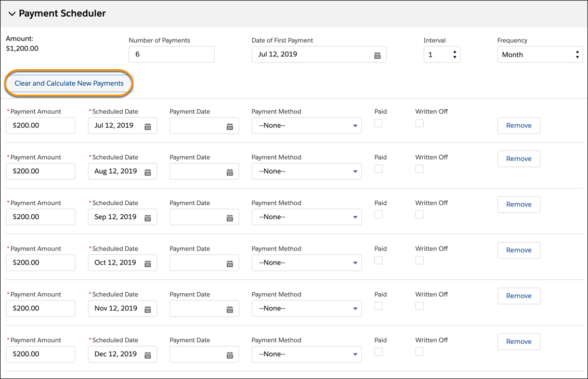The image size is (588, 379).
Task: Edit Payment Amount in the Dec 12 row
Action: click(x=41, y=354)
